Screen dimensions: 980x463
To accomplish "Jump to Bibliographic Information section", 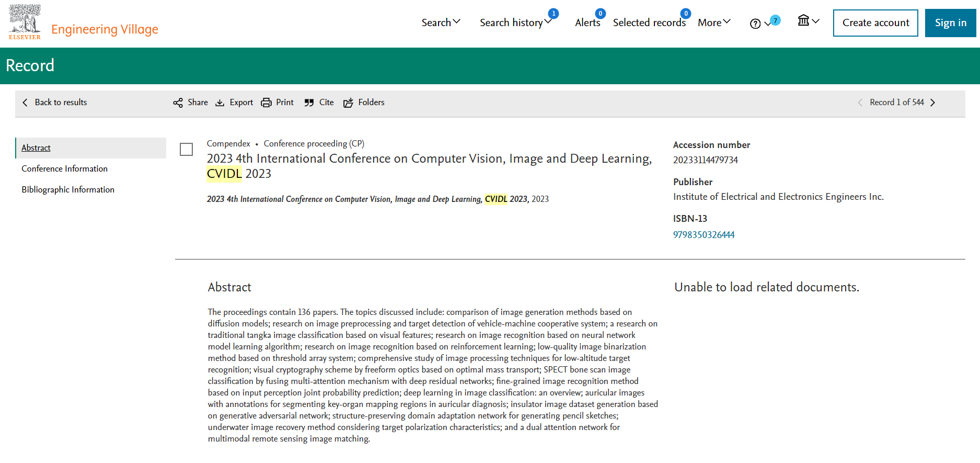I will pyautogui.click(x=68, y=189).
